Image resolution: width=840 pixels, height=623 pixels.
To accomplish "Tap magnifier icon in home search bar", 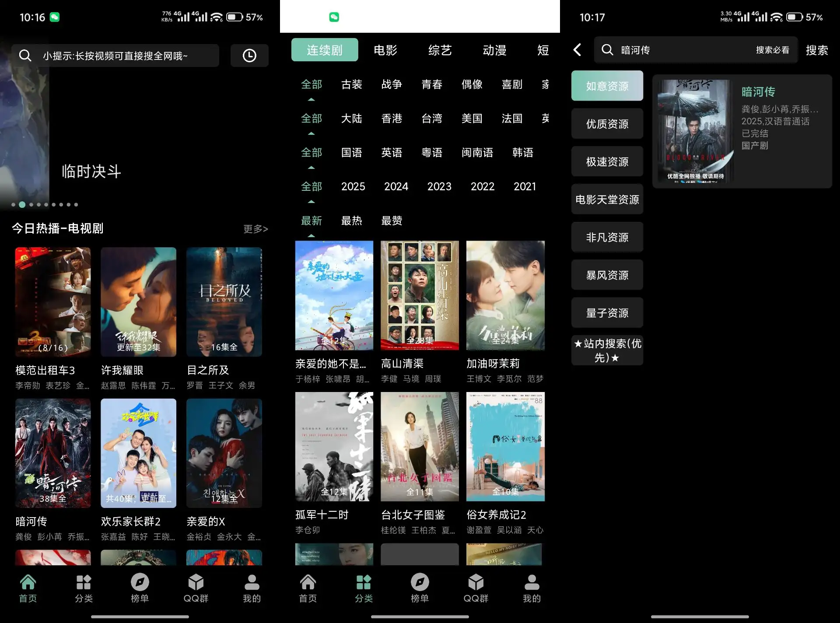I will click(25, 56).
